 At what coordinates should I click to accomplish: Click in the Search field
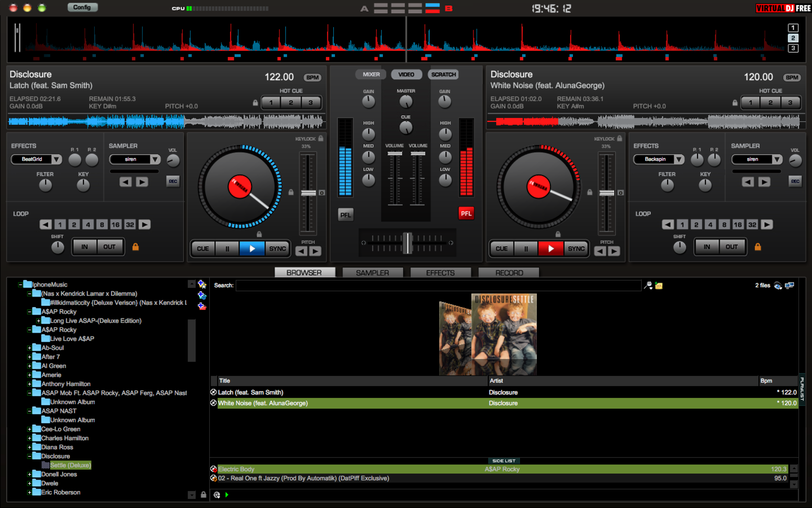[438, 286]
